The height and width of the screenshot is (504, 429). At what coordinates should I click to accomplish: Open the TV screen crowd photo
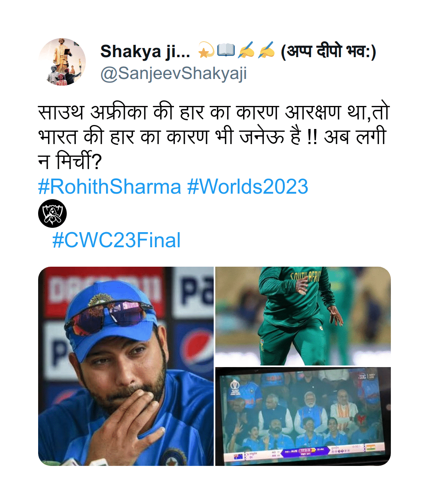[x=303, y=416]
